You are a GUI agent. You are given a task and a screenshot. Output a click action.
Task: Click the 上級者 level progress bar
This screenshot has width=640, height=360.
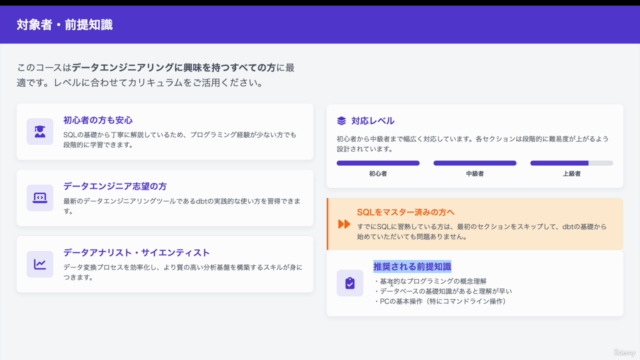571,163
